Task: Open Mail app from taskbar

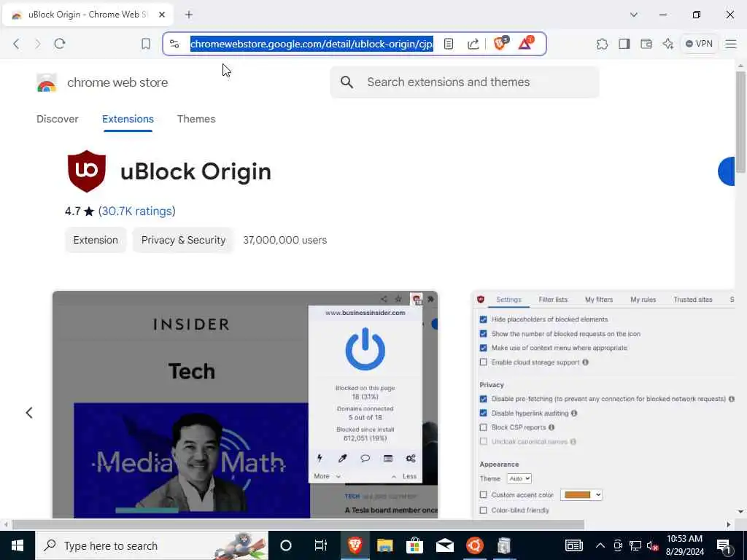Action: point(444,545)
